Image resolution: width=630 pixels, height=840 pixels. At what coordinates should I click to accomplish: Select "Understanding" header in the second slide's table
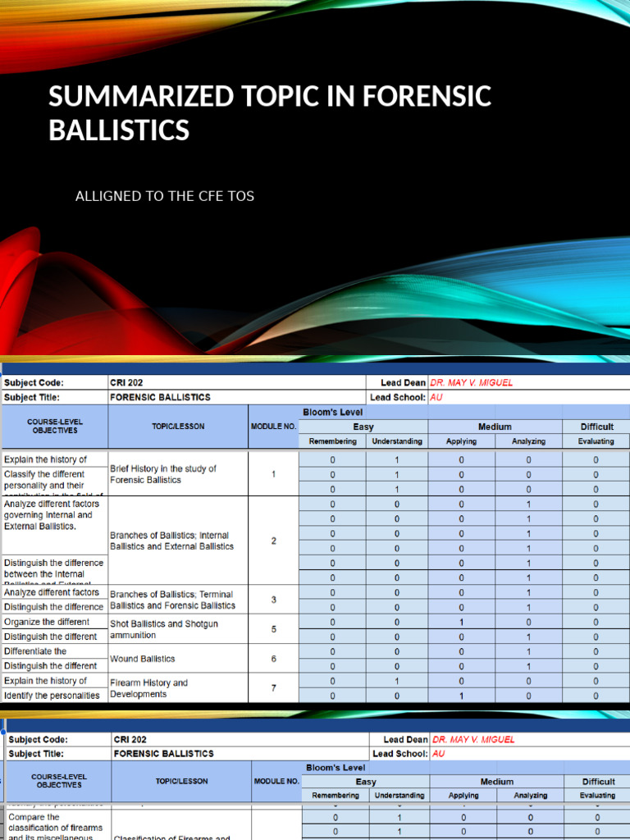397,441
